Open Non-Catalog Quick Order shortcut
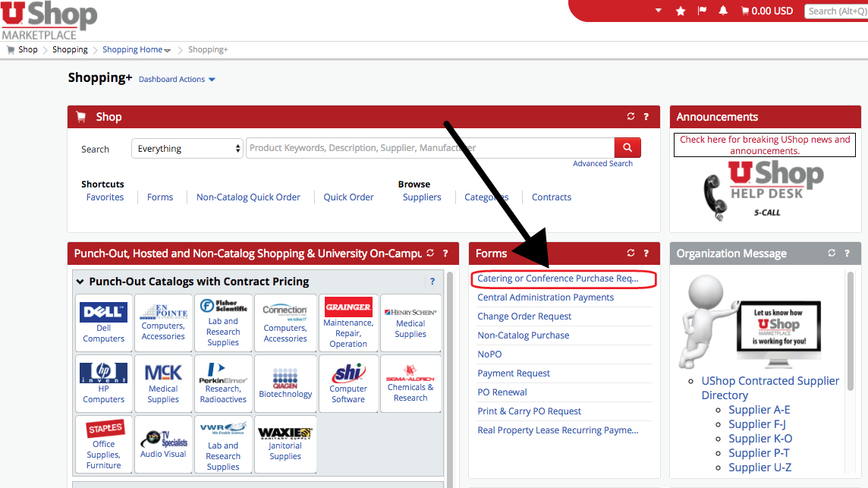 248,197
